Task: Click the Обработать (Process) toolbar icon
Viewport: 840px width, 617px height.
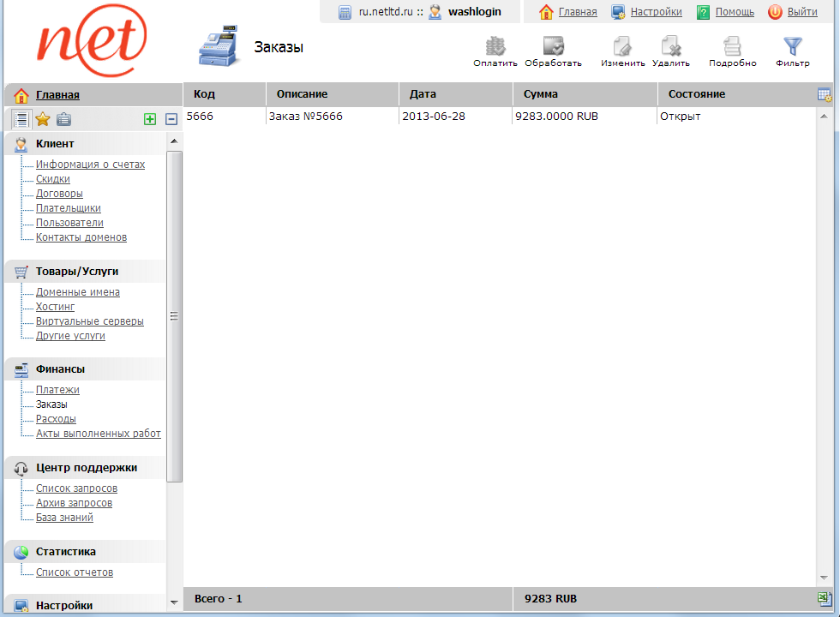Action: [x=553, y=48]
